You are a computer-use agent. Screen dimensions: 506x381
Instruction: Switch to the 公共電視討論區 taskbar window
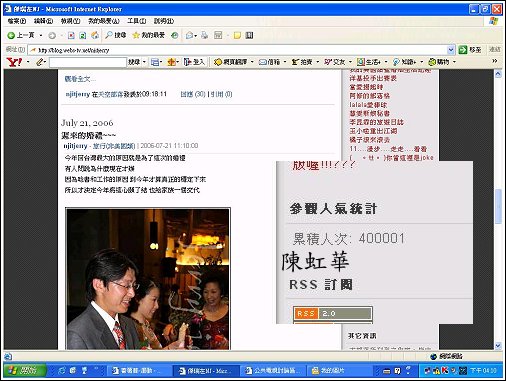click(273, 370)
